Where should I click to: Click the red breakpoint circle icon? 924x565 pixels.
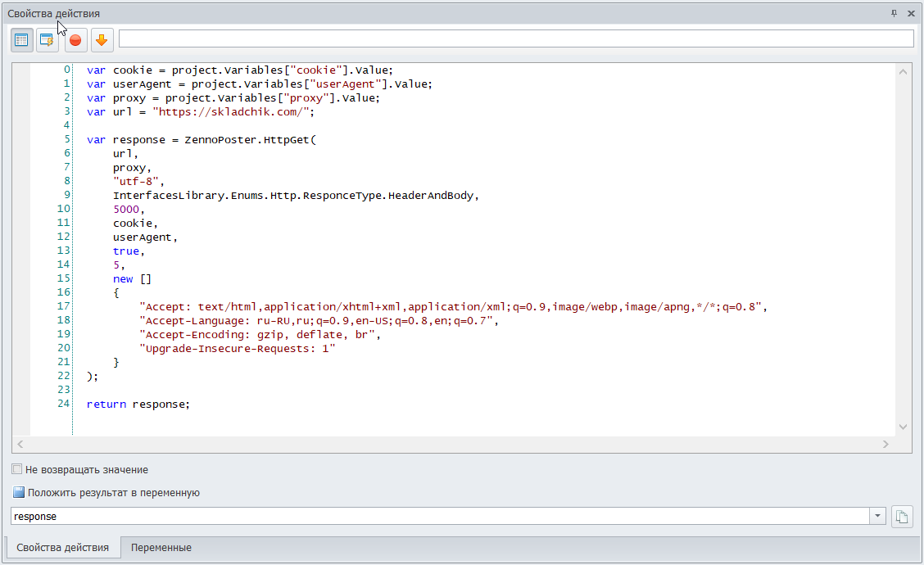pos(75,40)
